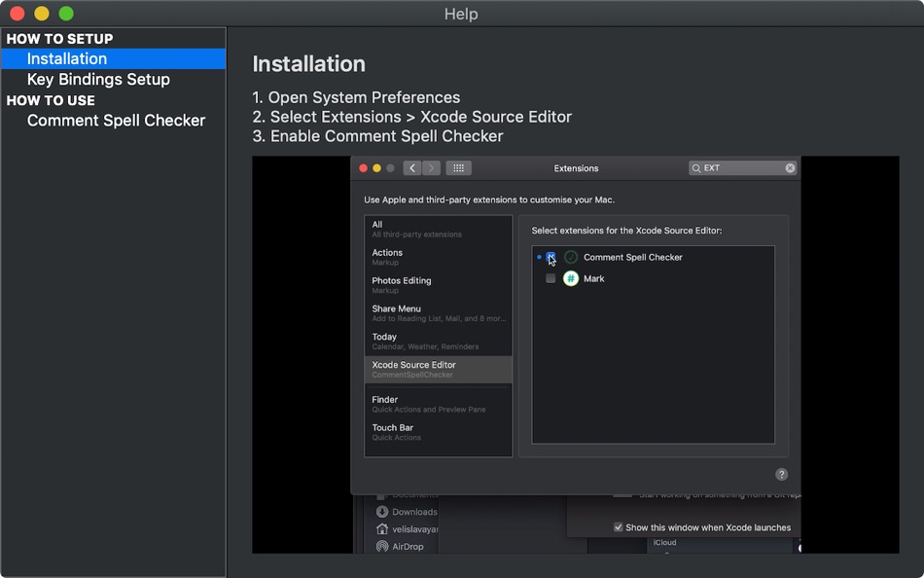Click the Select extensions for Xcode label
Screen dimensions: 924x578
pyautogui.click(x=626, y=231)
